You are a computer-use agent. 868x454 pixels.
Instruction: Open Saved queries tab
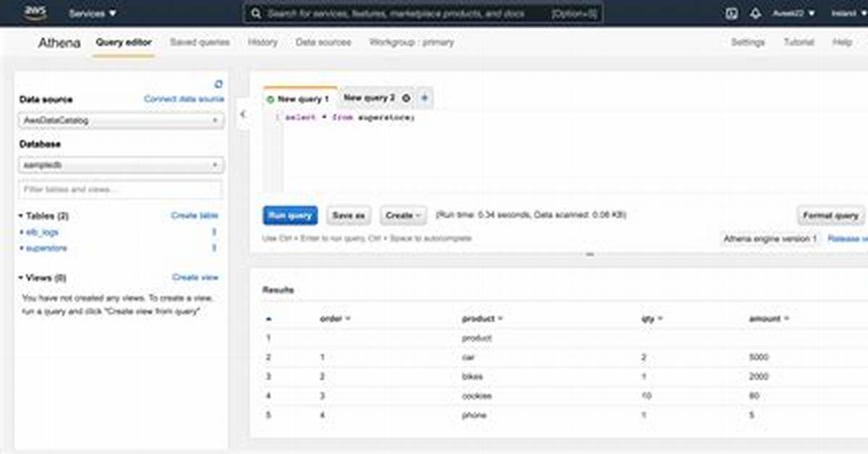pos(200,42)
